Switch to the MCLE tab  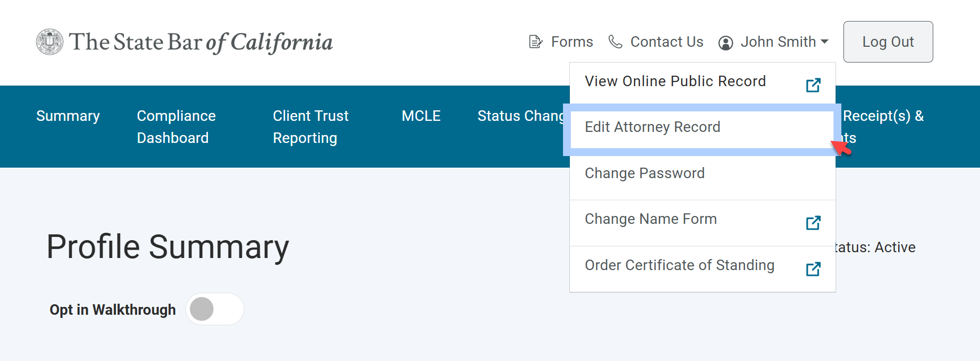(x=421, y=116)
